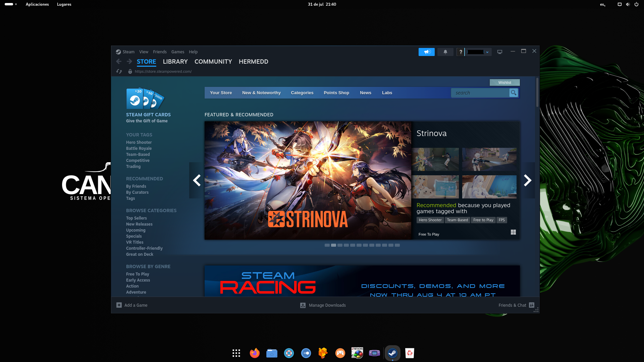Open Recommended By Curators link
The height and width of the screenshot is (362, 644).
tap(137, 192)
